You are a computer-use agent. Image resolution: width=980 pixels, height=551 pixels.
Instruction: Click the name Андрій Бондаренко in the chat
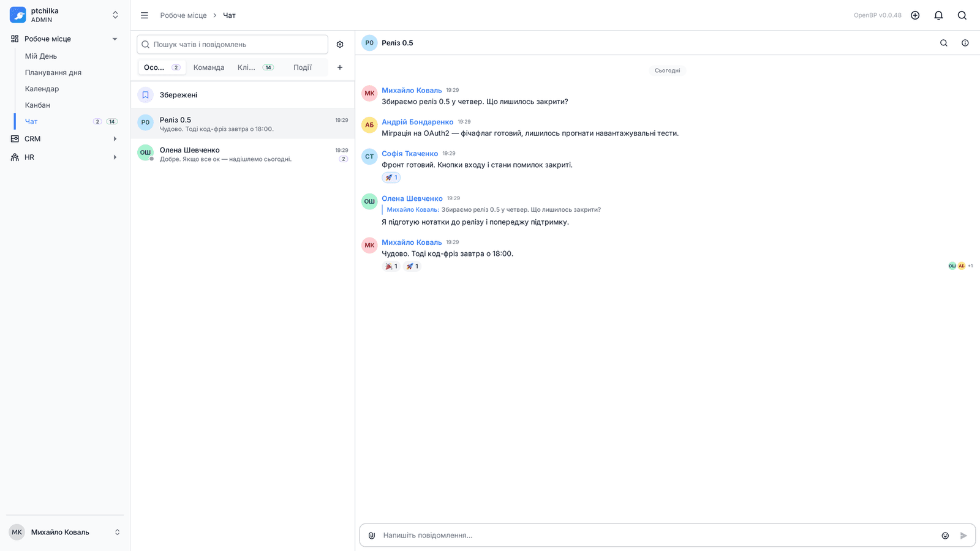click(x=418, y=122)
